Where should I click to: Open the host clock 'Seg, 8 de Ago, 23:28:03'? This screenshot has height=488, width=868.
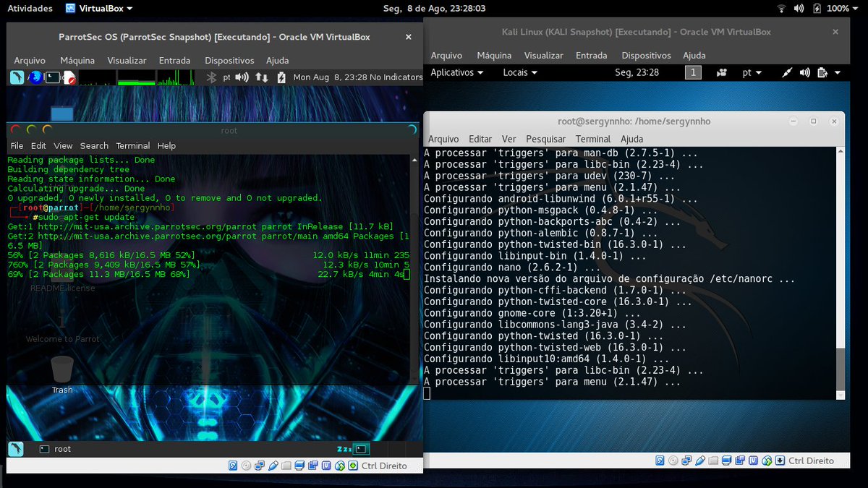(434, 9)
